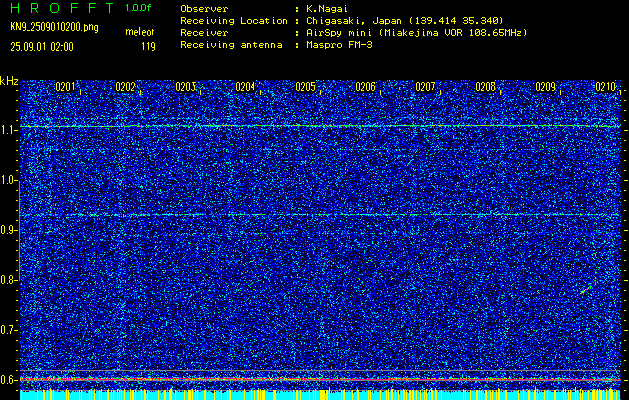
Task: Select the Maspro FM-3 antenna text
Action: pos(339,45)
